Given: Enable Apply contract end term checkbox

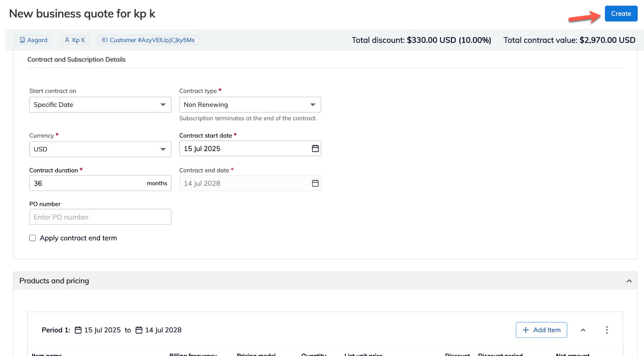Looking at the screenshot, I should pos(33,238).
